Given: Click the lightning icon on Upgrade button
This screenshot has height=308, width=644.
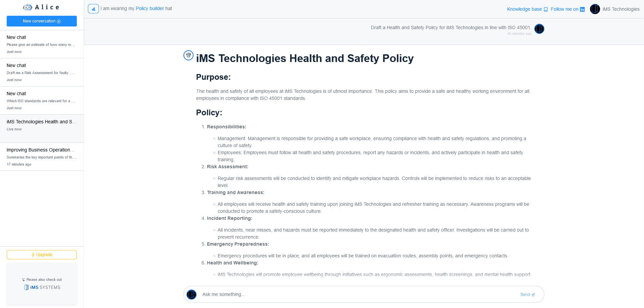Looking at the screenshot, I should tap(33, 255).
